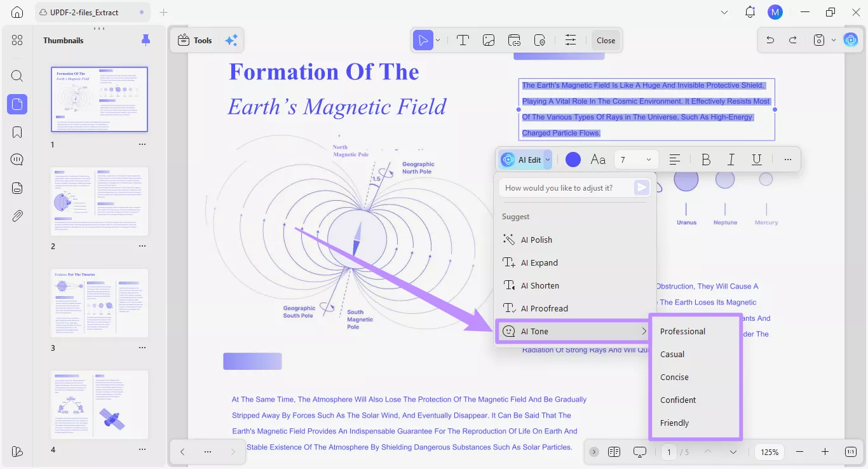Apply Italic formatting
Viewport: 868px width, 469px height.
(731, 160)
